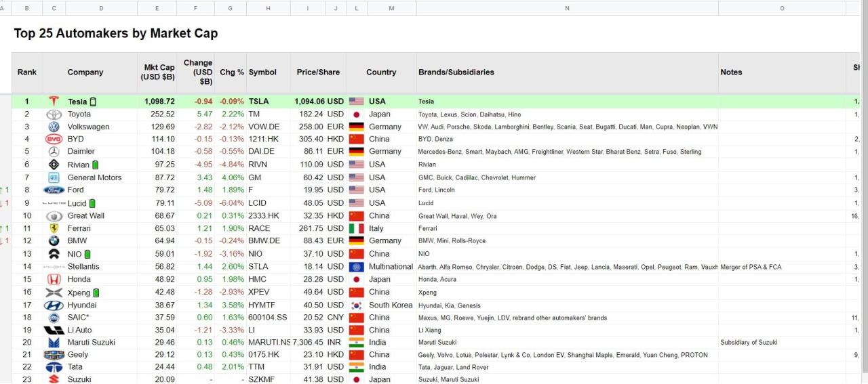Click the Tata logo icon
This screenshot has height=384, width=868.
(x=54, y=368)
